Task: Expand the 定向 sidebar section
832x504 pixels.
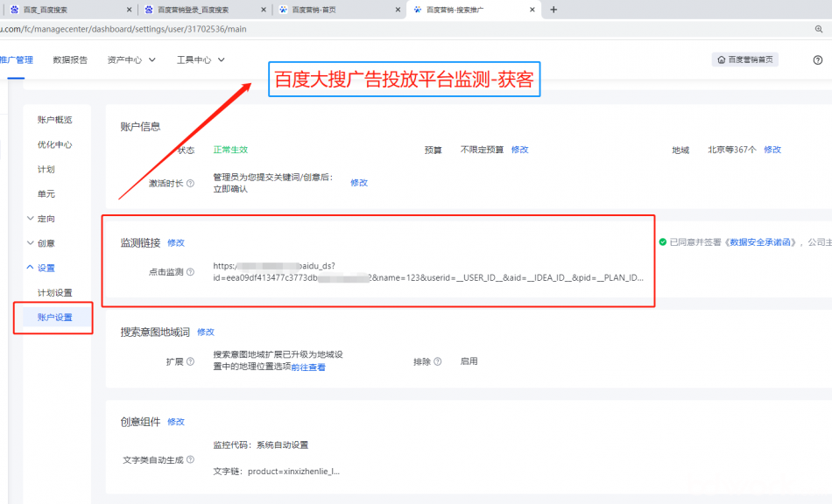Action: (41, 219)
